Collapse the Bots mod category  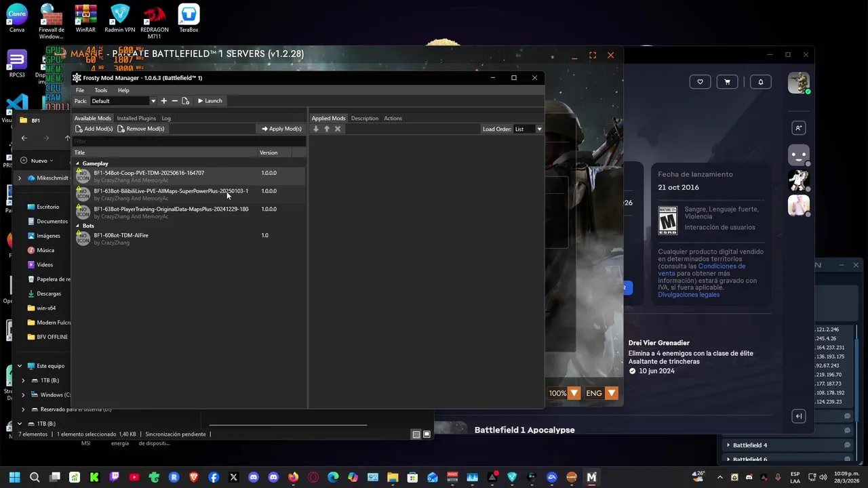pyautogui.click(x=77, y=226)
